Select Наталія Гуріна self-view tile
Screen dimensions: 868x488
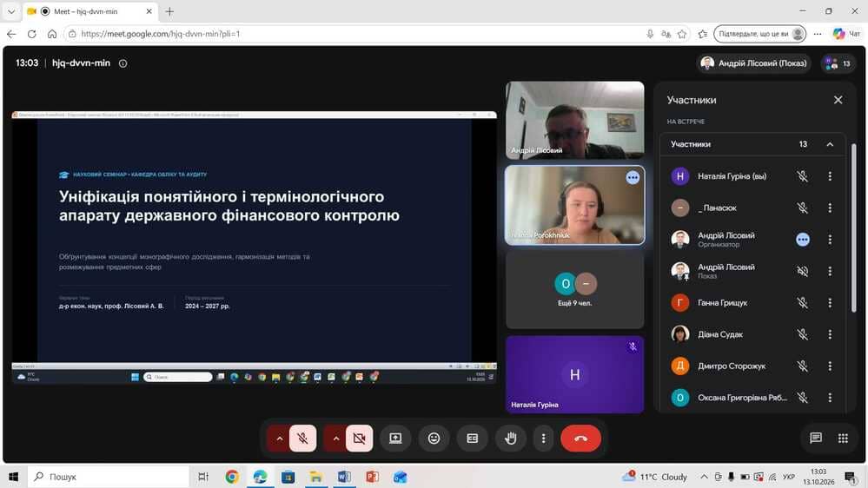click(574, 374)
